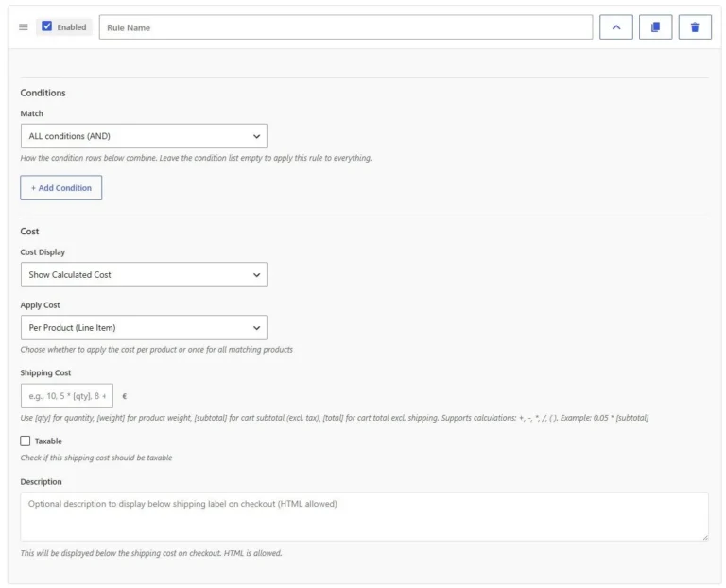This screenshot has height=588, width=726.
Task: Click the Description textarea resize grip
Action: click(704, 537)
